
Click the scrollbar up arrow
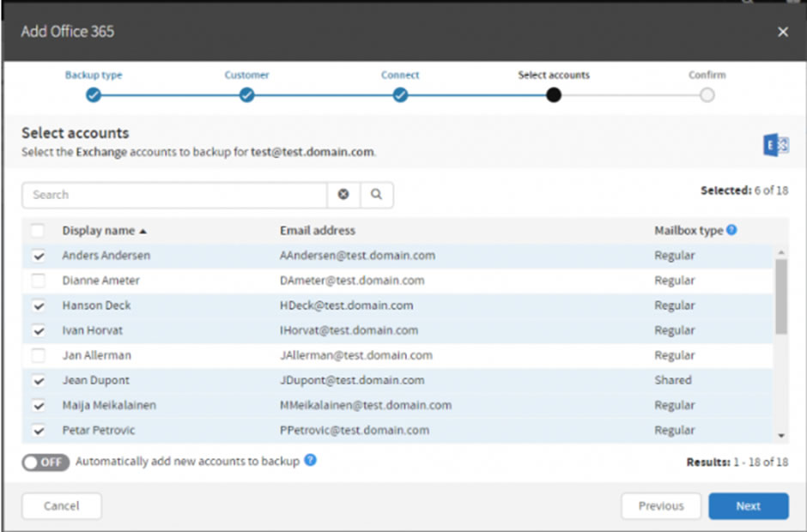(x=781, y=252)
